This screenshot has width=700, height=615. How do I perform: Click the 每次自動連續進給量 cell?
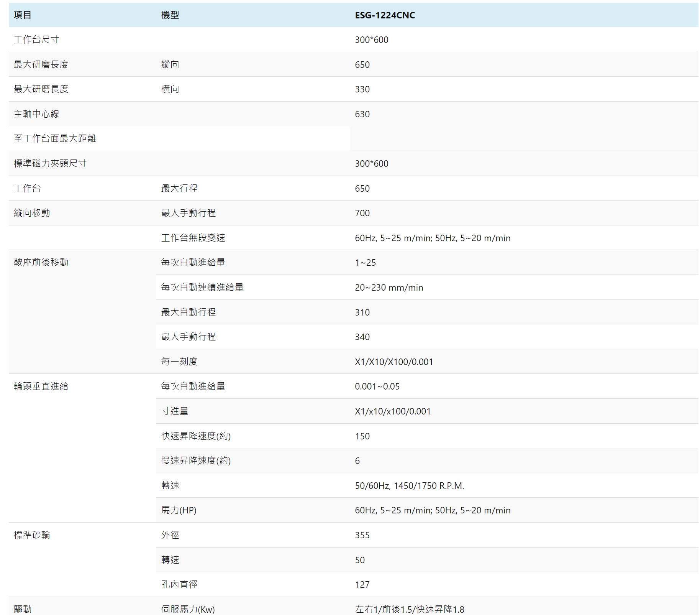click(202, 288)
